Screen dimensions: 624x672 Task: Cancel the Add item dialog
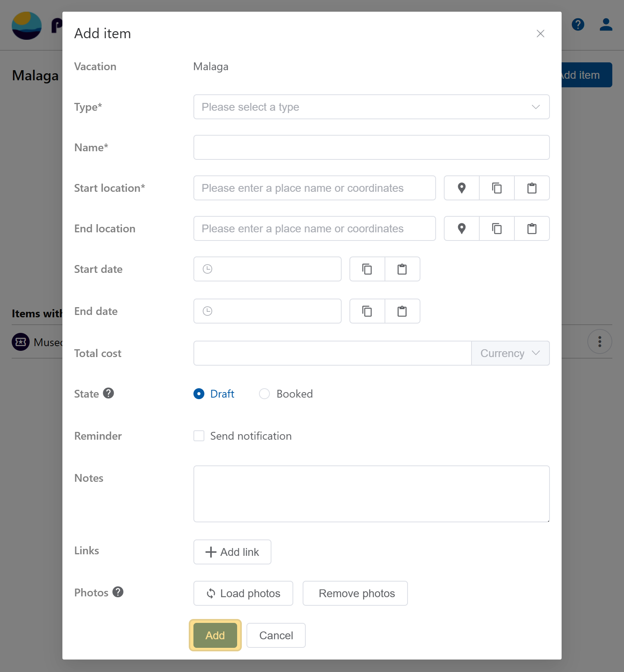276,635
